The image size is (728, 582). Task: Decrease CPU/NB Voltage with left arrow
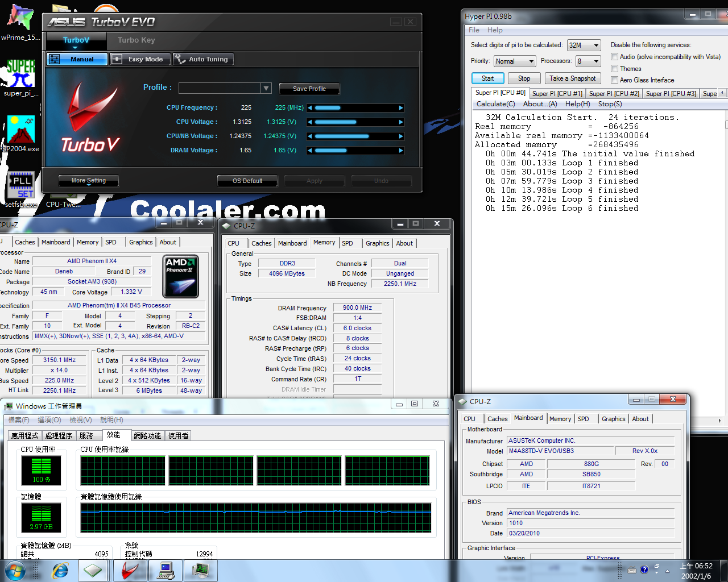point(310,136)
